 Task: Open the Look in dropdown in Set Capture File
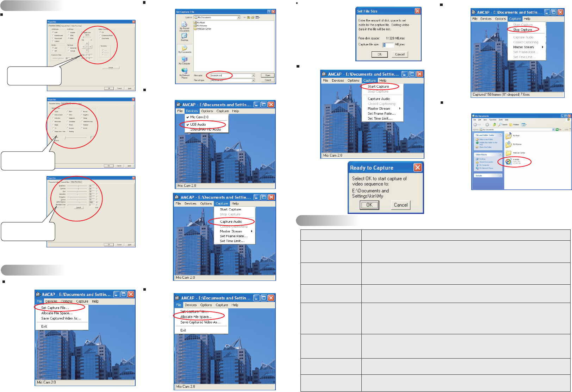[x=238, y=17]
